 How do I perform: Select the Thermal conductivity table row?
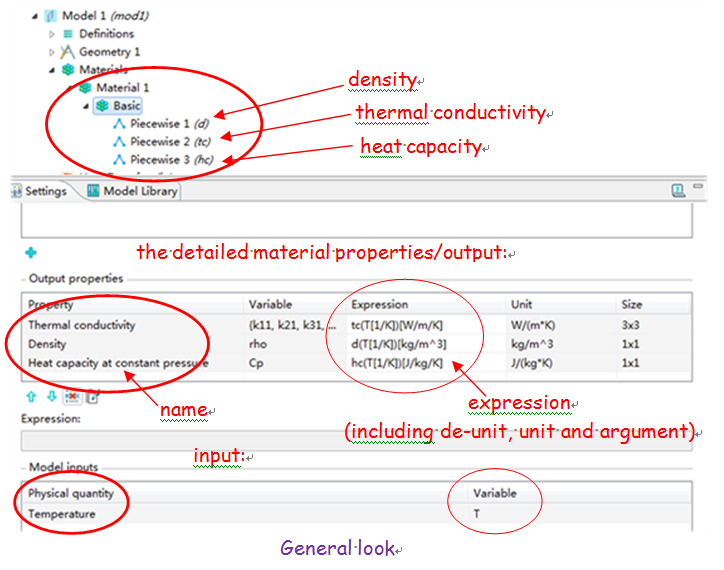82,325
